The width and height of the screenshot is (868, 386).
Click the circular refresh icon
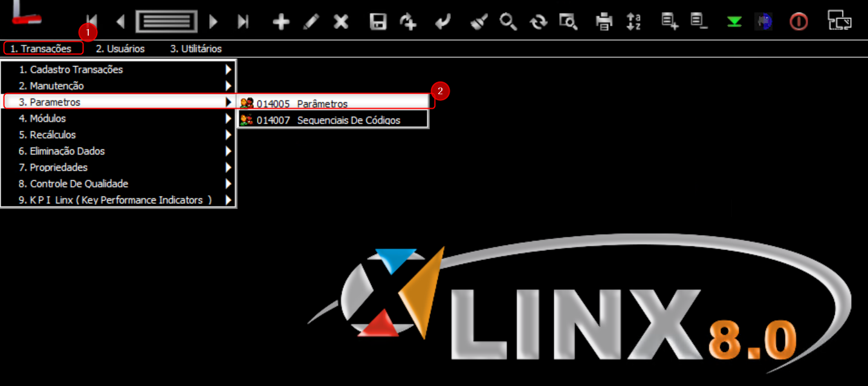pos(538,22)
